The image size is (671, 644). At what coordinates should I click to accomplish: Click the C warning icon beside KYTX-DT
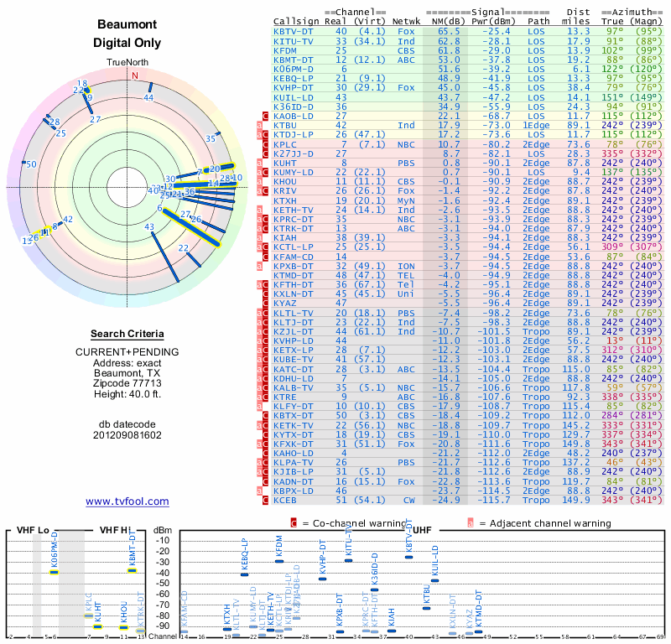[265, 434]
